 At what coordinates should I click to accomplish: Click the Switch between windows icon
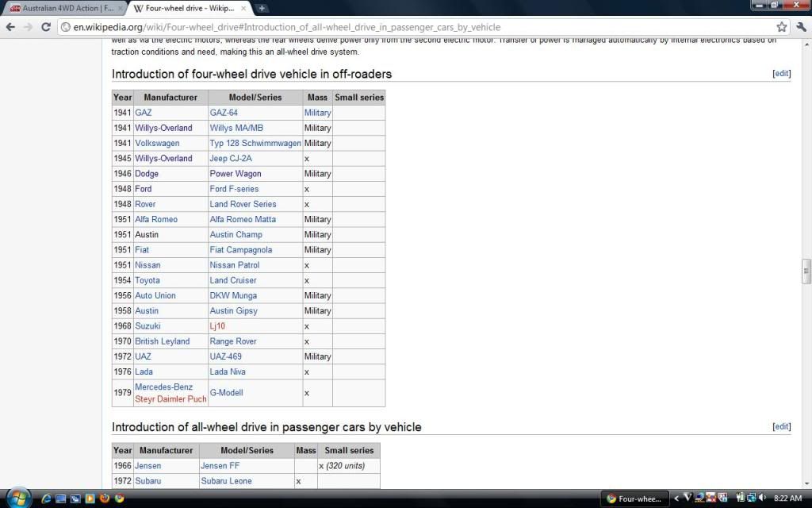[75, 498]
